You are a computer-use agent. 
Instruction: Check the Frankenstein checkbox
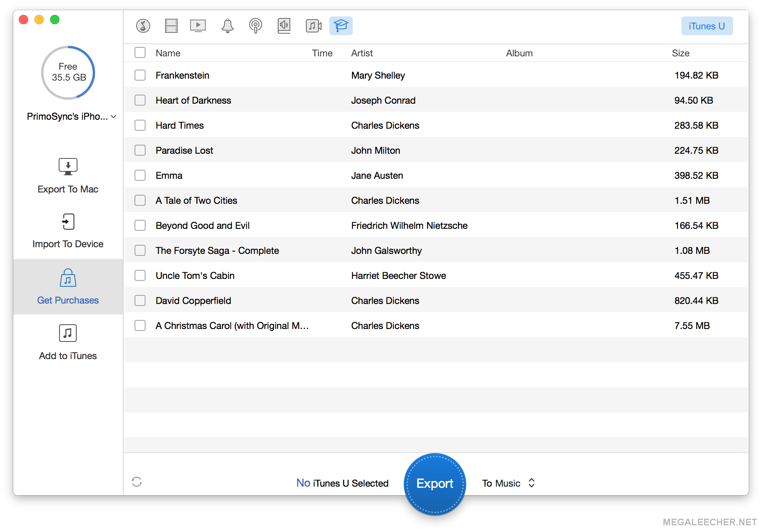coord(140,75)
